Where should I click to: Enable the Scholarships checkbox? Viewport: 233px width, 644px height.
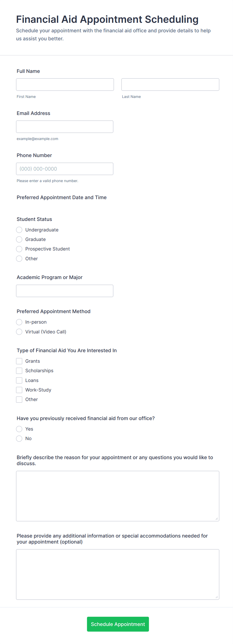point(19,371)
